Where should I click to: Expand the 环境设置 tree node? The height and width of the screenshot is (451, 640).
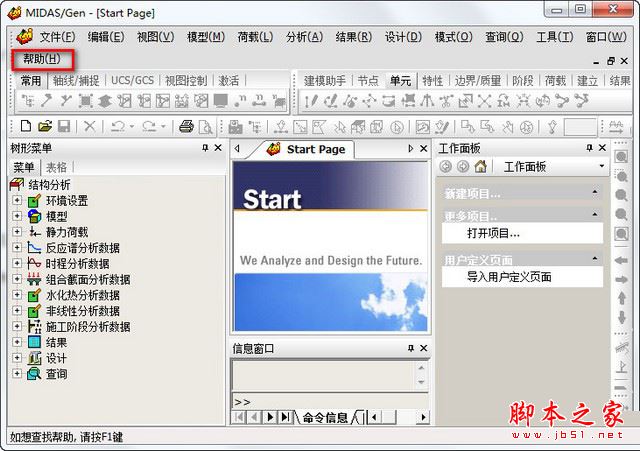(17, 200)
